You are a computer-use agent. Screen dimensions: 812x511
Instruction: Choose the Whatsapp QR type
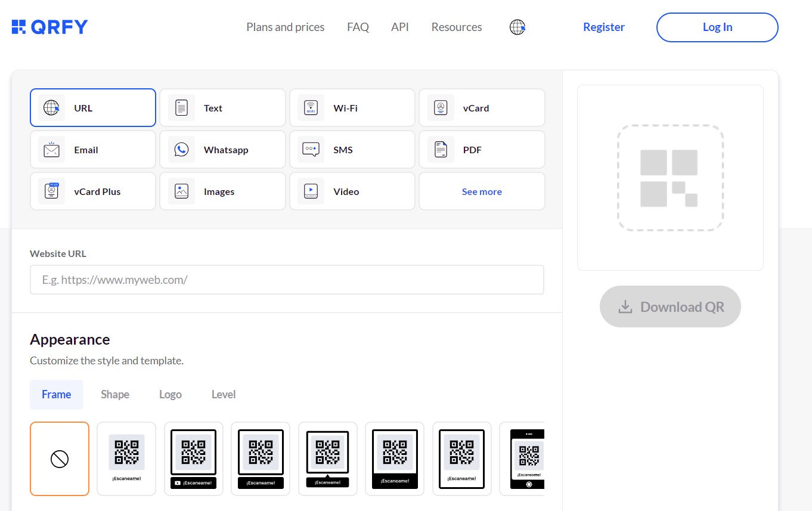(222, 150)
